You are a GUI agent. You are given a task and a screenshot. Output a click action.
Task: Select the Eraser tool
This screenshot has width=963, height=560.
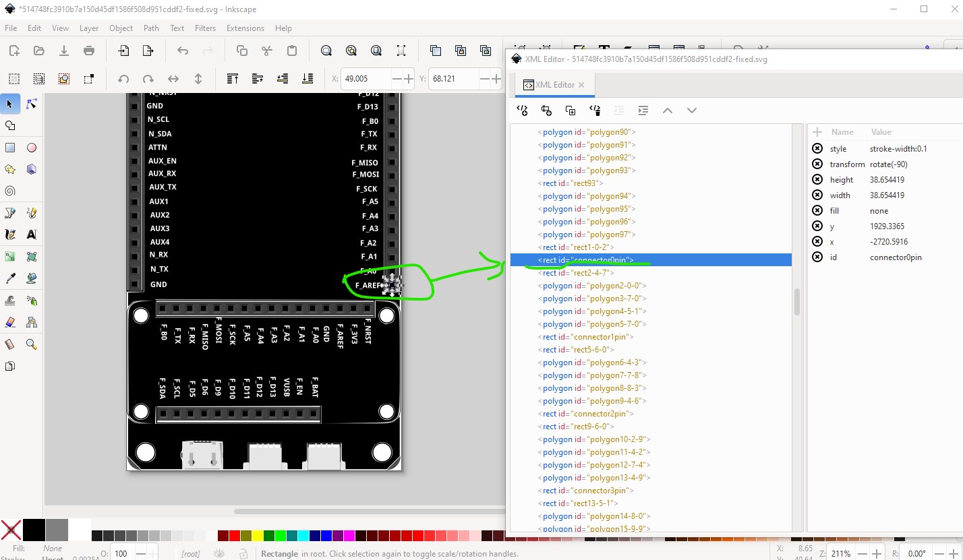(10, 322)
